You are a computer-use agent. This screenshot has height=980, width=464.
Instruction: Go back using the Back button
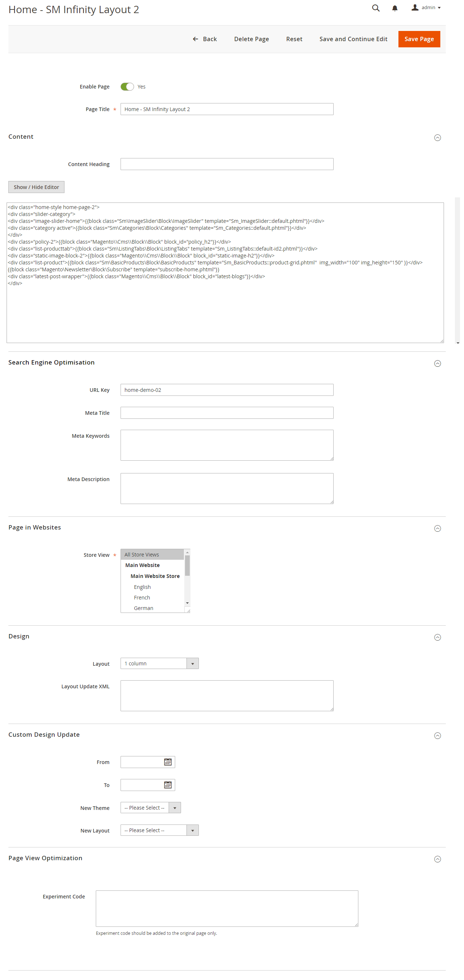pyautogui.click(x=205, y=39)
